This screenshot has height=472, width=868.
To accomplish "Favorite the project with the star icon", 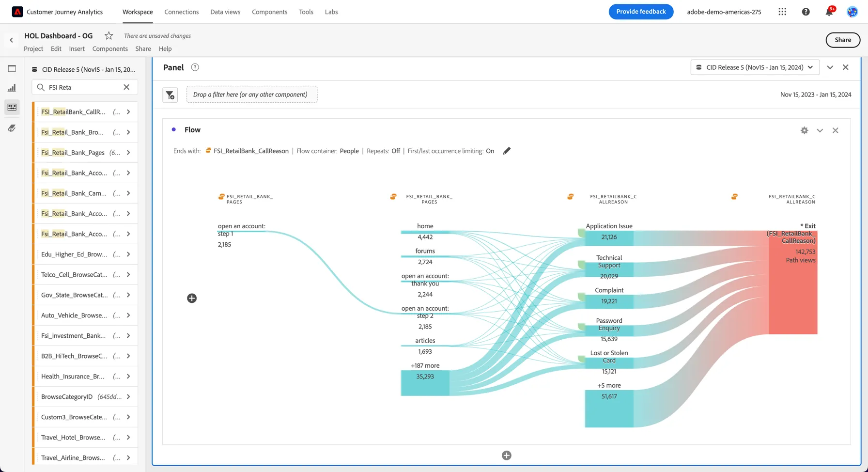I will coord(109,35).
